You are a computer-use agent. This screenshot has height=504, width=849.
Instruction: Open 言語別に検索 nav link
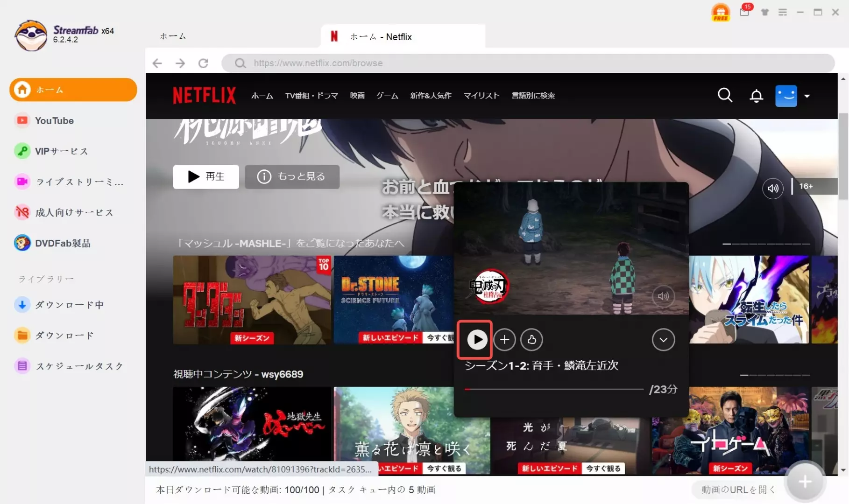pos(533,96)
